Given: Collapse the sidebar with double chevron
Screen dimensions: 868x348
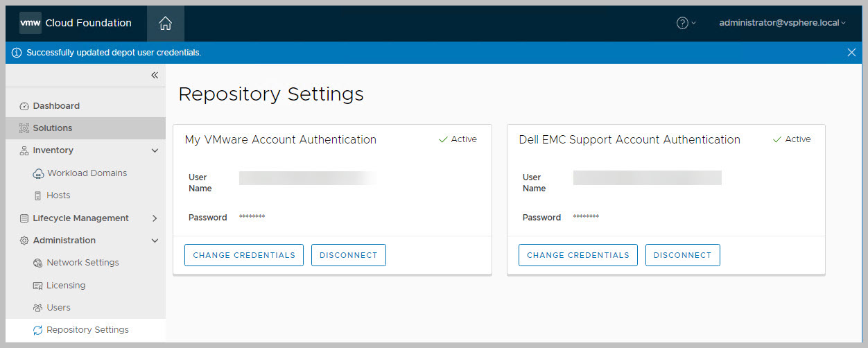Looking at the screenshot, I should (155, 76).
